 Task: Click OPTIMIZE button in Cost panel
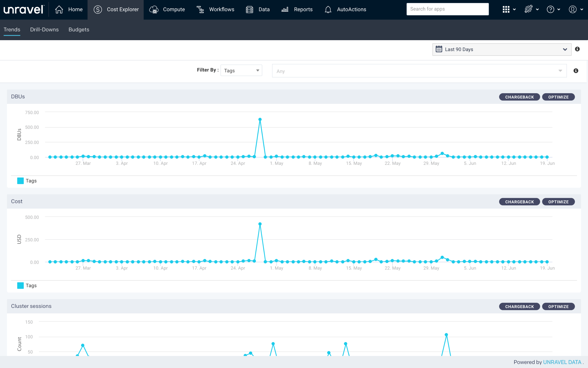click(558, 202)
